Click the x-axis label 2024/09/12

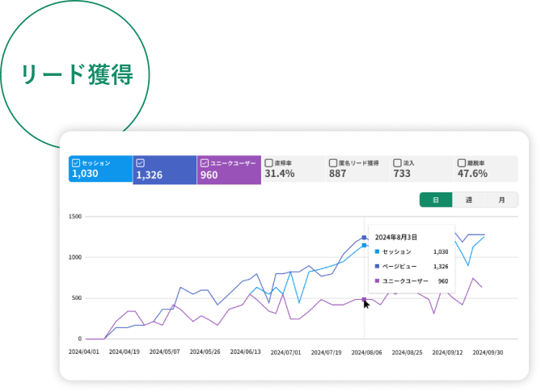(x=447, y=352)
